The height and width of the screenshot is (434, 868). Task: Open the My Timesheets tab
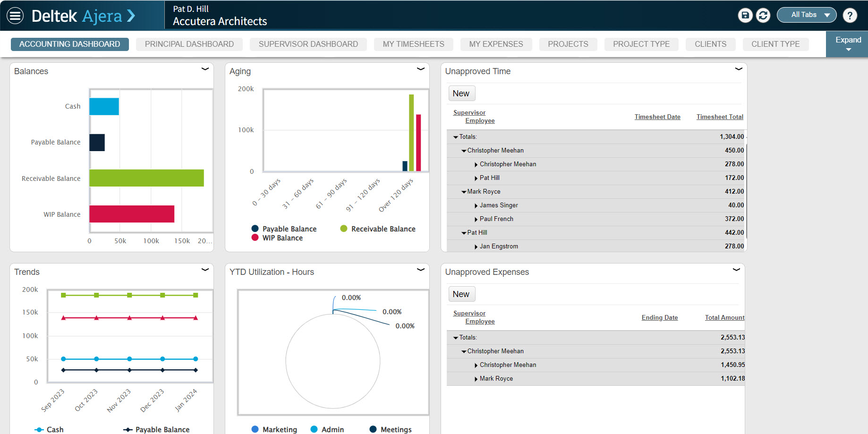[413, 44]
